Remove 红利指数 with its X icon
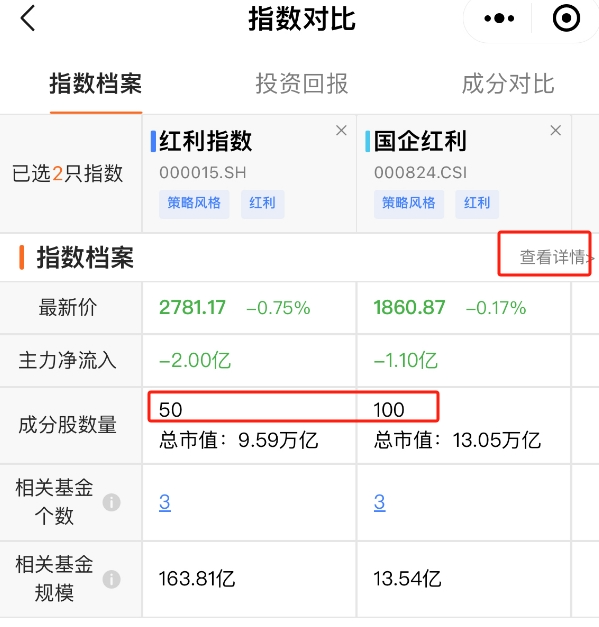This screenshot has width=599, height=627. pyautogui.click(x=341, y=130)
